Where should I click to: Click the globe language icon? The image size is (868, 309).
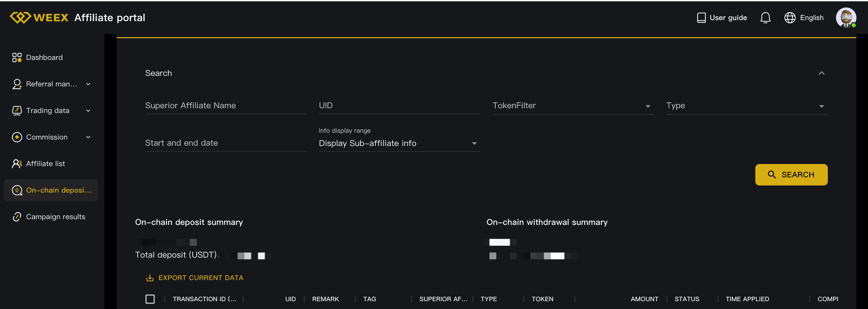[790, 18]
